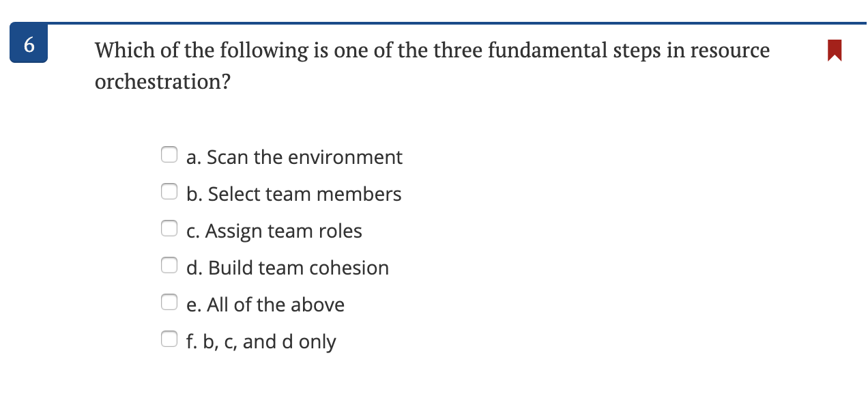This screenshot has height=418, width=868.
Task: Choose option a as the correct answer
Action: [169, 154]
